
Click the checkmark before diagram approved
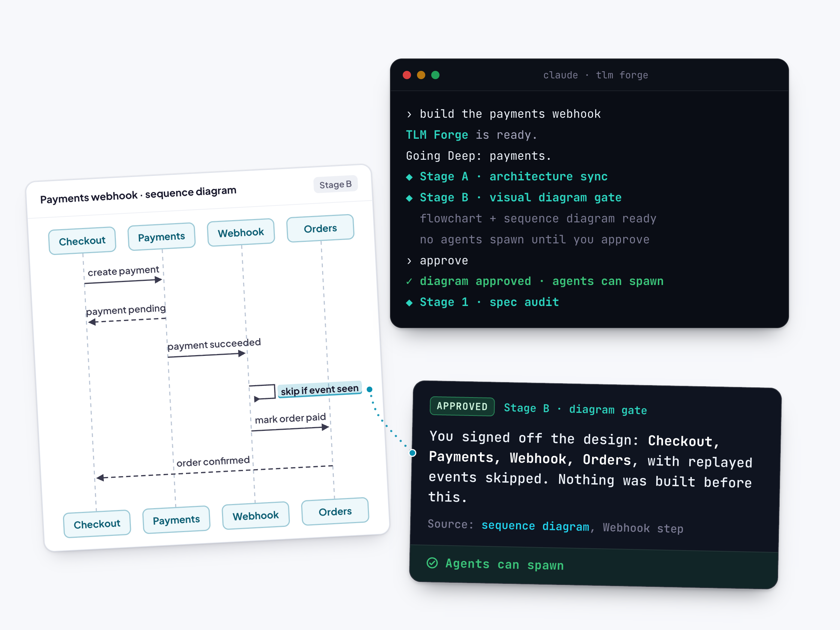409,281
